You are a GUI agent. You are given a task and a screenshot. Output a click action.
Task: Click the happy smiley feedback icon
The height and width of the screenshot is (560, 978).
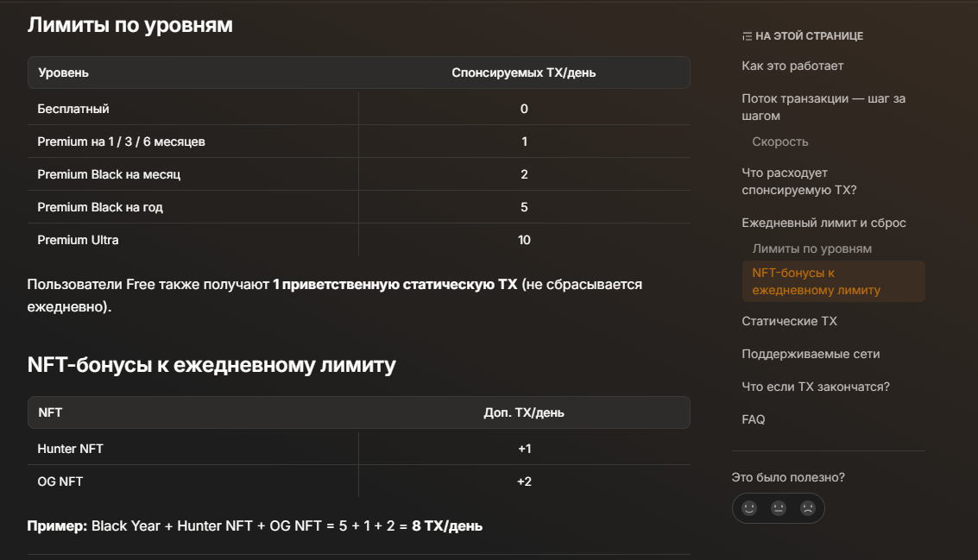click(x=749, y=508)
